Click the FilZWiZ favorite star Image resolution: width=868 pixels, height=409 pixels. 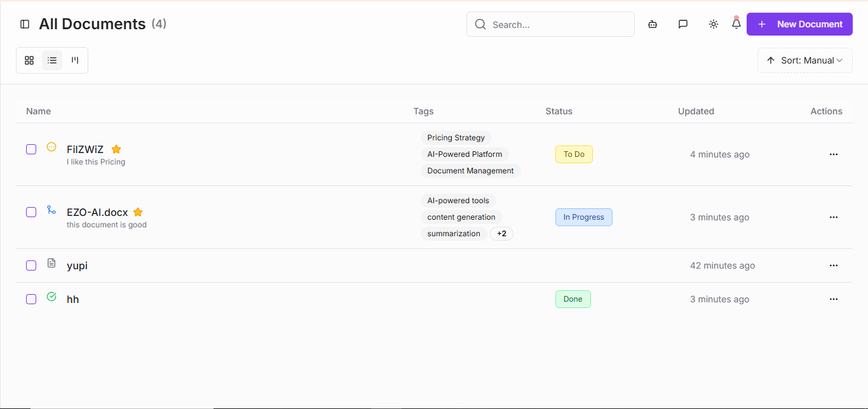pos(116,149)
